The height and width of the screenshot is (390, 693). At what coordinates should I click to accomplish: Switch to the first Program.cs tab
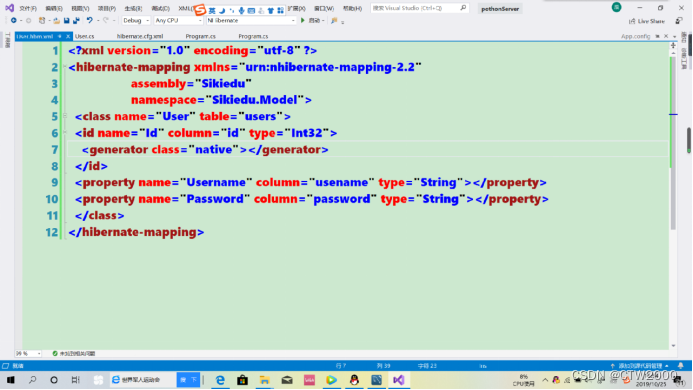click(x=201, y=36)
